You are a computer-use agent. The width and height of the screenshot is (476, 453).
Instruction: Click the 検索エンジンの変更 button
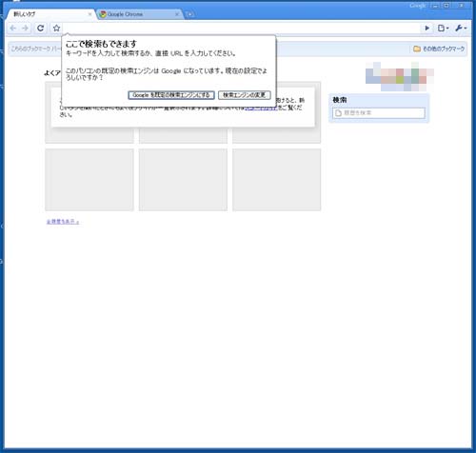(x=245, y=95)
